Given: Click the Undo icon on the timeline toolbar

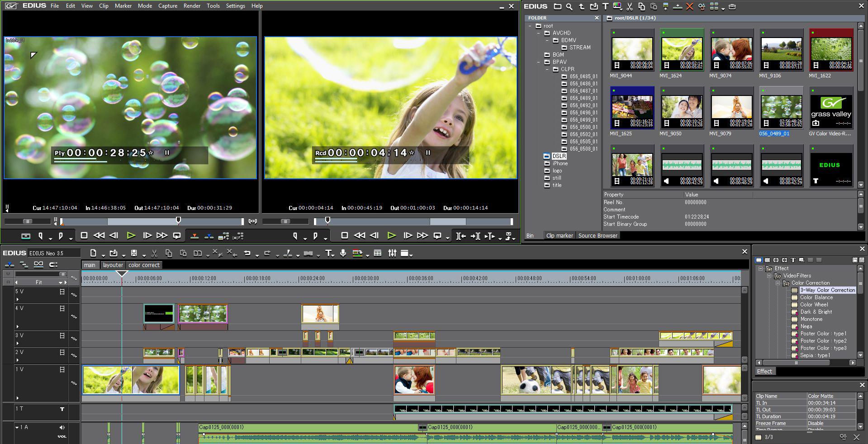Looking at the screenshot, I should coord(247,253).
